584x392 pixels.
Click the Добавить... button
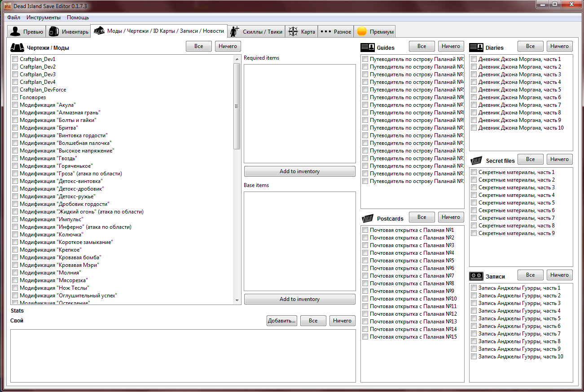[x=281, y=321]
